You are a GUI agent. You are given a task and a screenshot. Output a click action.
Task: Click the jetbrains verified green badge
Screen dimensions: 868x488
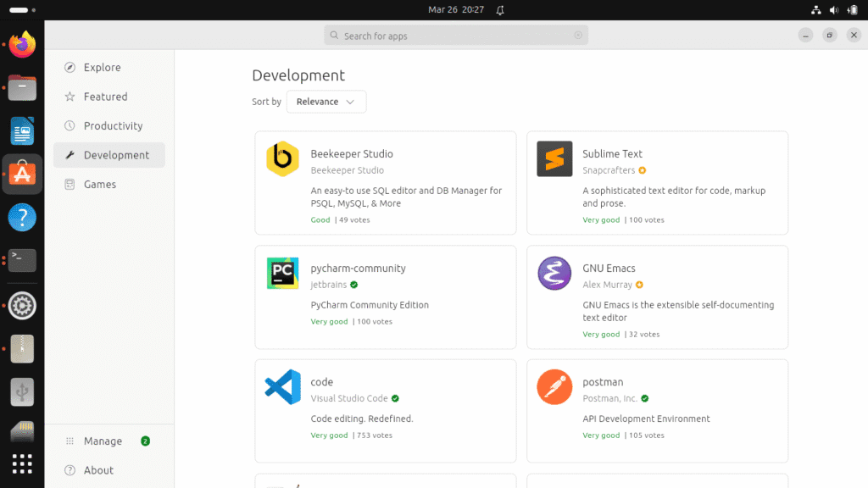[x=353, y=285]
